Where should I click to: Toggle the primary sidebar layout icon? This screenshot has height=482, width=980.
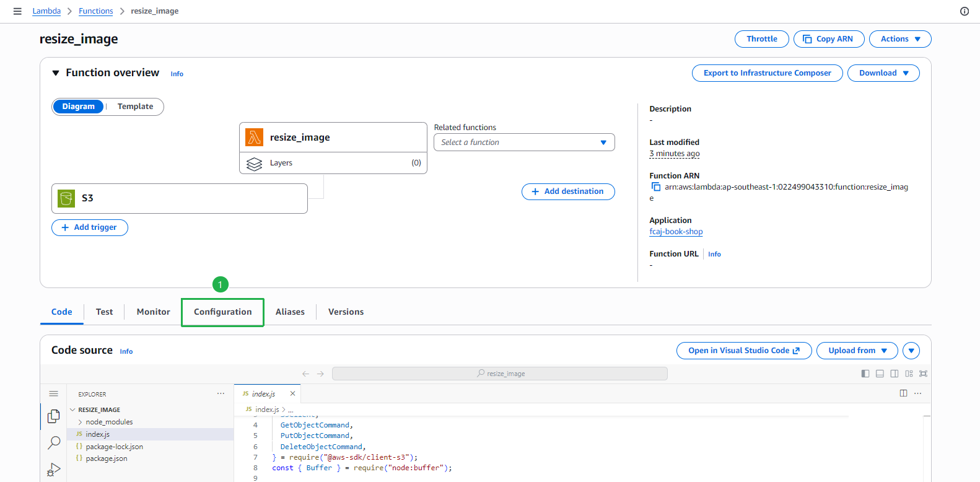[x=865, y=374]
